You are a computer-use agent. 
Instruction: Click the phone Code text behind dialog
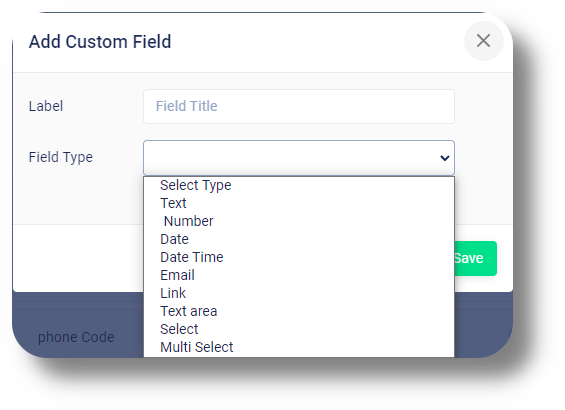coord(76,337)
